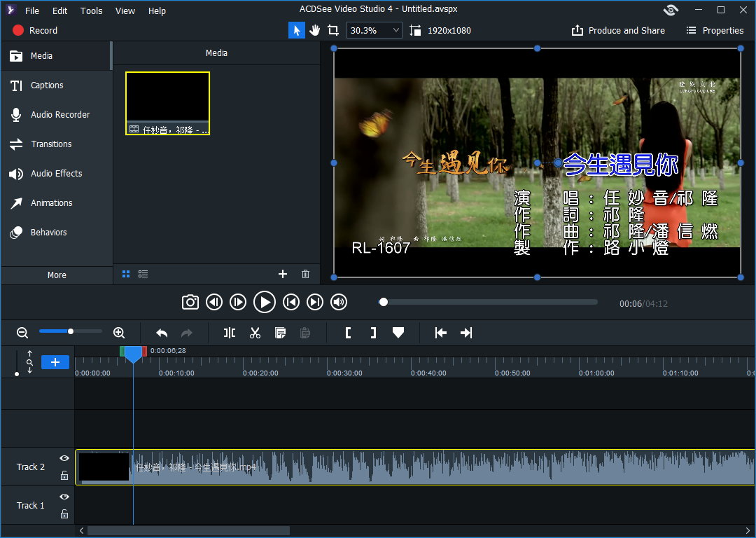Copy the selected clip
The image size is (756, 538).
(x=280, y=333)
